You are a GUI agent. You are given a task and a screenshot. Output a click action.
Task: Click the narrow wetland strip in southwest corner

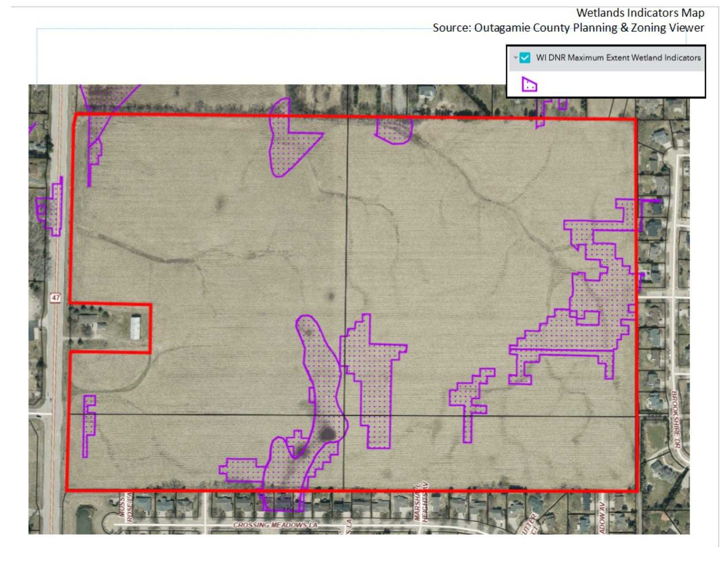[89, 424]
